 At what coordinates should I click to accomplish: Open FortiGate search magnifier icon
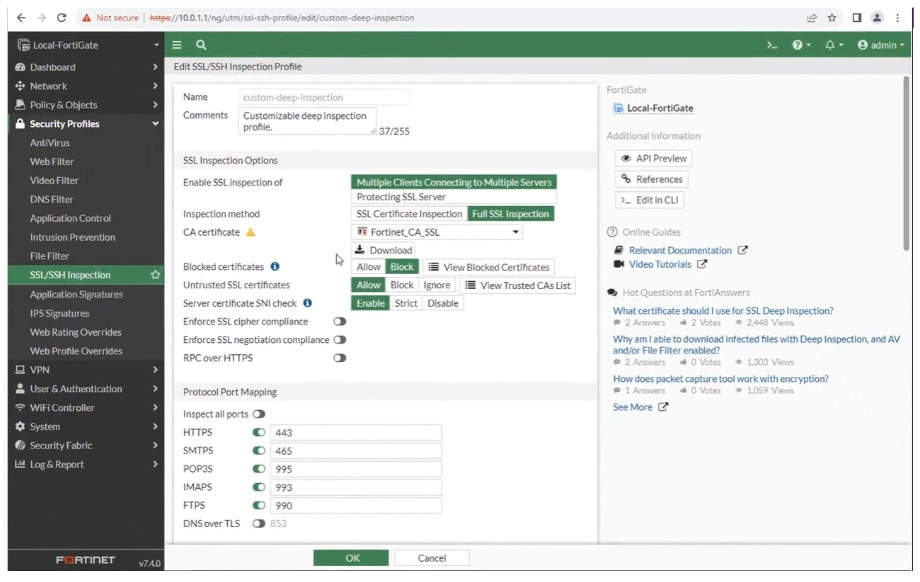(x=201, y=45)
